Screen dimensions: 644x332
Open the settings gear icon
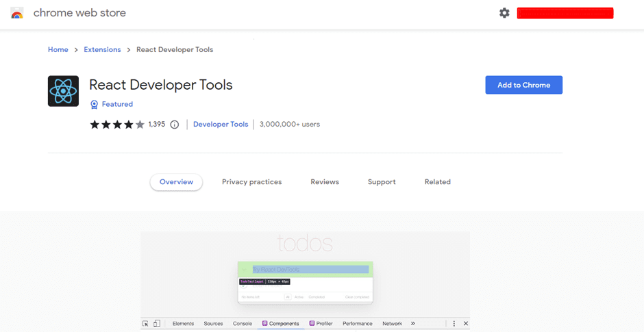(504, 13)
